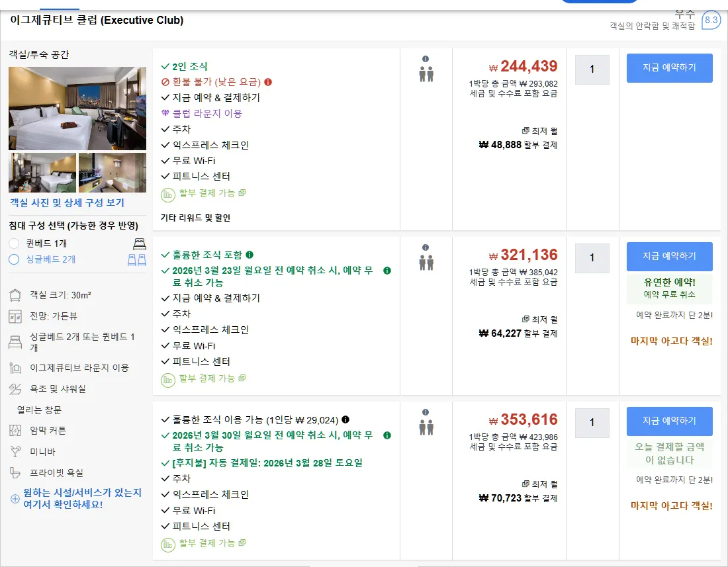
Task: Click the 이그제큐티브 클럽 (Executive Club) heading
Action: point(97,21)
